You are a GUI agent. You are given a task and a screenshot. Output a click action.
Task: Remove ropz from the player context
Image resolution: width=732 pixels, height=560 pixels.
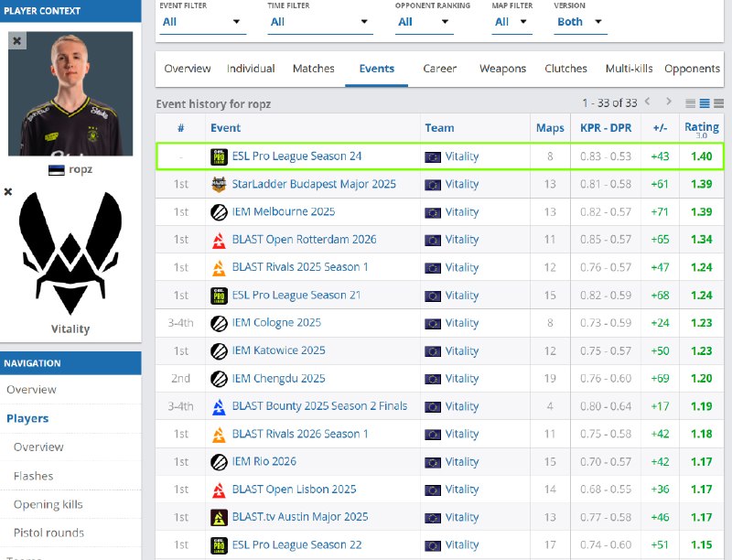[x=17, y=40]
